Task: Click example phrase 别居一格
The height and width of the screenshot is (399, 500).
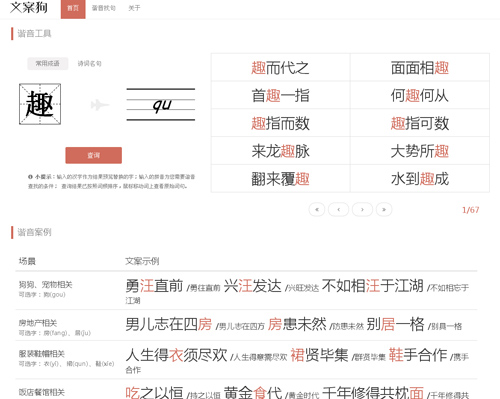Action: coord(395,324)
